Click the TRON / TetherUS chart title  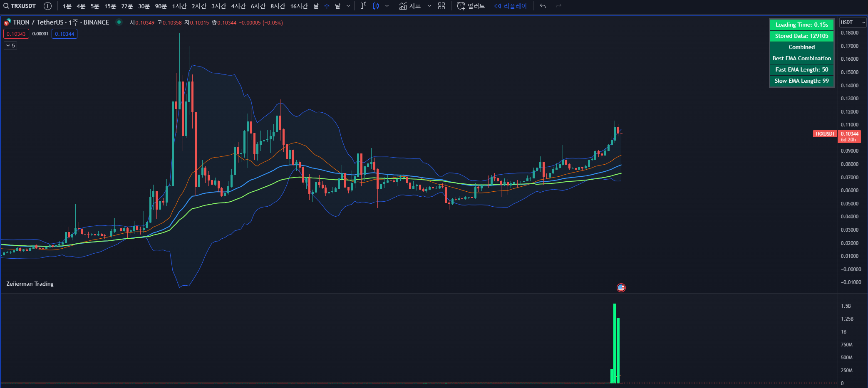[x=61, y=22]
